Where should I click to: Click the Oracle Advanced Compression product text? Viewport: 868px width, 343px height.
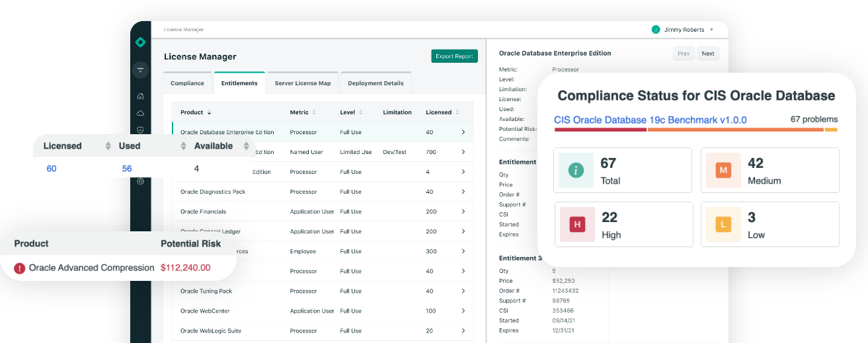[x=92, y=268]
